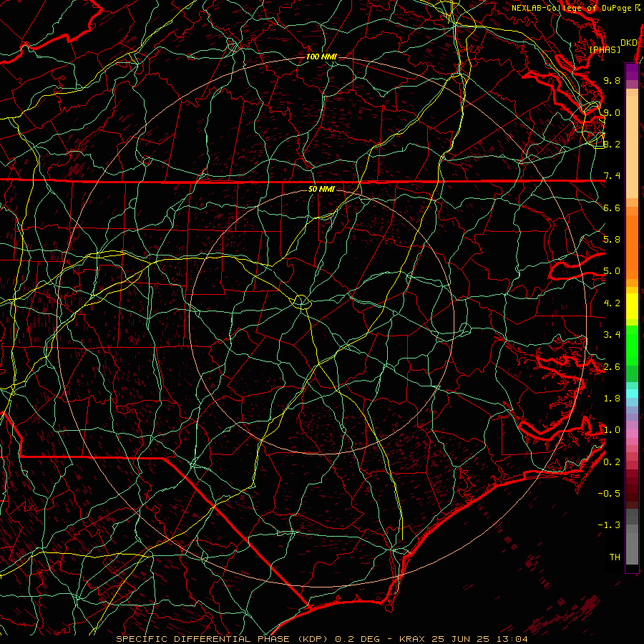Select the 8.2 value on color scale
This screenshot has height=644, width=644.
pyautogui.click(x=612, y=144)
